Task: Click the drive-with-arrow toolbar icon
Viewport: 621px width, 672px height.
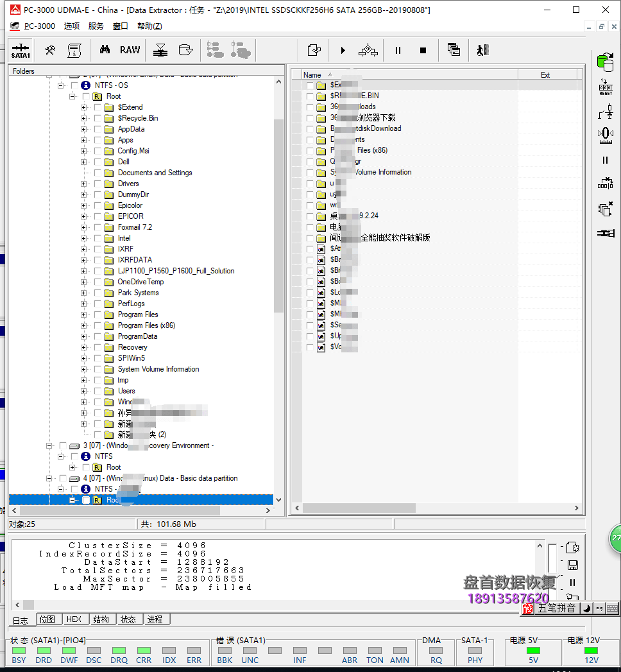Action: [186, 50]
